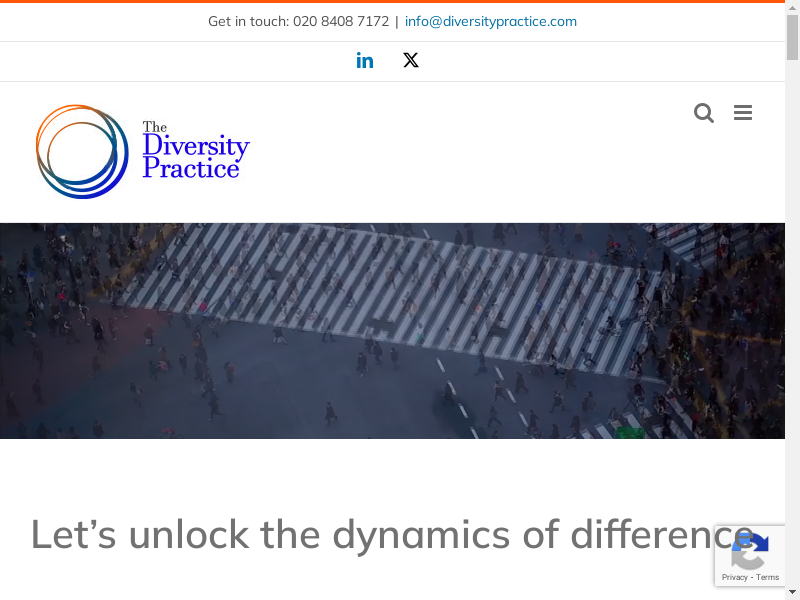Screen dimensions: 800x600
Task: Click the Diversity Practice circular logo emblem
Action: [x=82, y=151]
